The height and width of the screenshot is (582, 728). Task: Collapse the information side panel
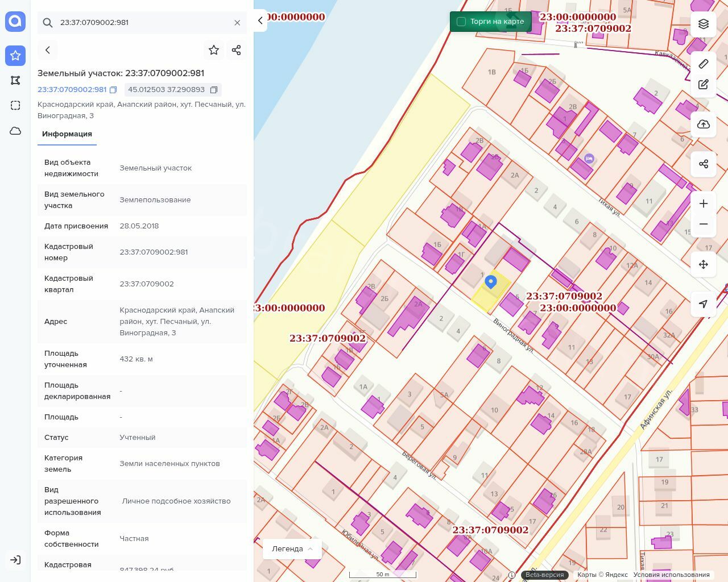(x=260, y=20)
